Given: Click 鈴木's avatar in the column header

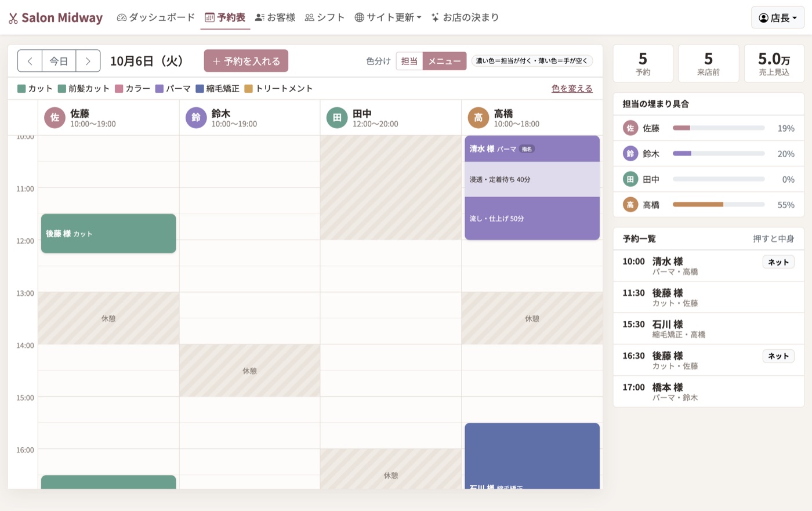Looking at the screenshot, I should click(x=196, y=118).
